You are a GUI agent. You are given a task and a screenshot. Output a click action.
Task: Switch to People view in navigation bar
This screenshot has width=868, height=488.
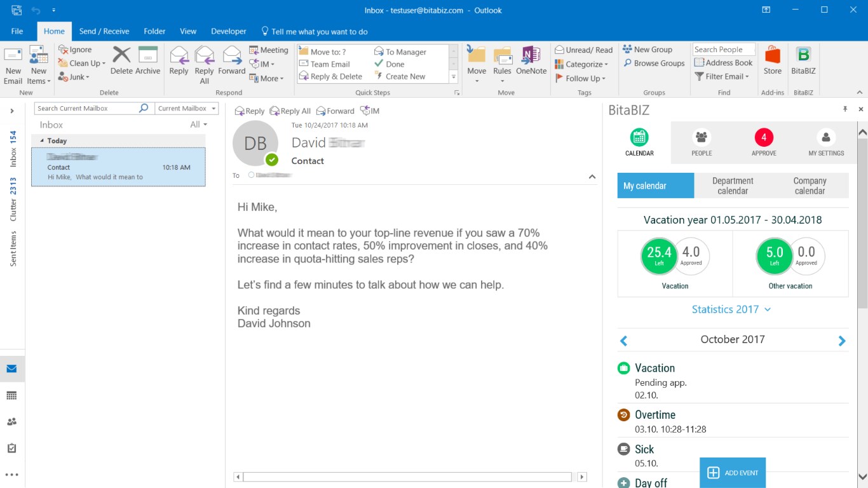click(11, 422)
